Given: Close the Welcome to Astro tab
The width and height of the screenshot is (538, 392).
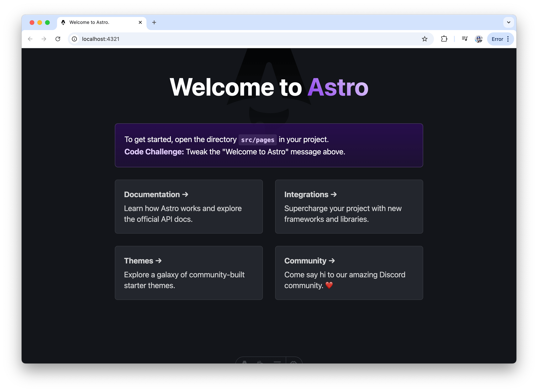Looking at the screenshot, I should (x=140, y=22).
